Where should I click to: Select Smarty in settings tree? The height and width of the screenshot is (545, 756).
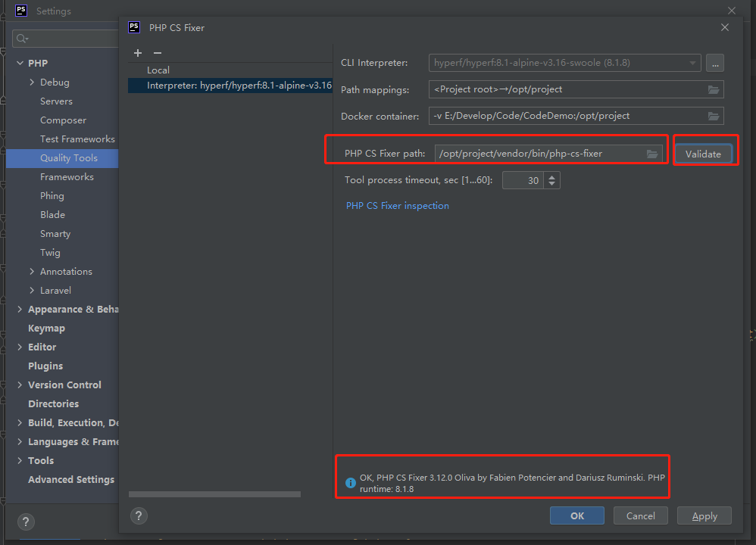pos(55,234)
